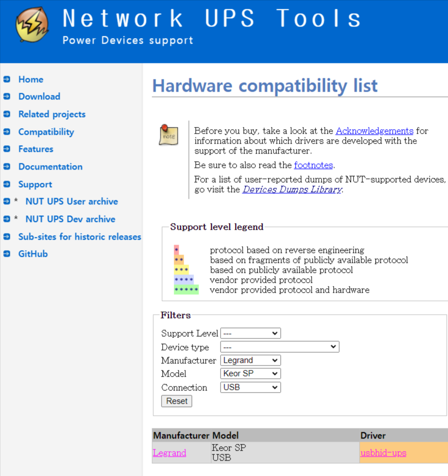Click the arrow icon beside Related projects
Screen dimensions: 448x476
7,114
